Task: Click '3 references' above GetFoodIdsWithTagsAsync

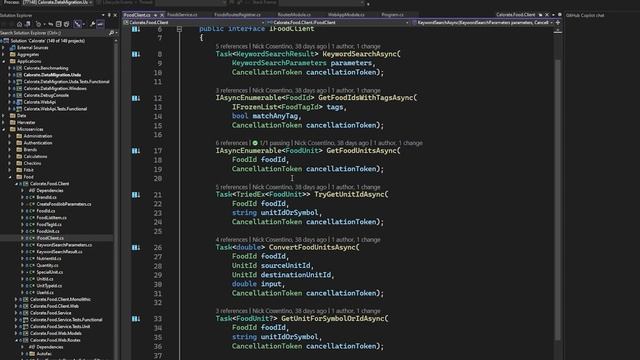Action: [x=231, y=90]
